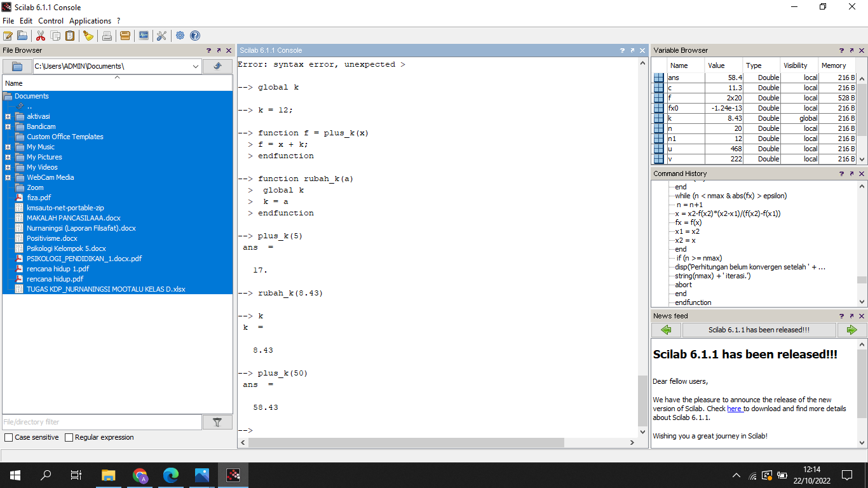Viewport: 868px width, 488px height.
Task: Expand the My Videos folder
Action: pyautogui.click(x=8, y=167)
